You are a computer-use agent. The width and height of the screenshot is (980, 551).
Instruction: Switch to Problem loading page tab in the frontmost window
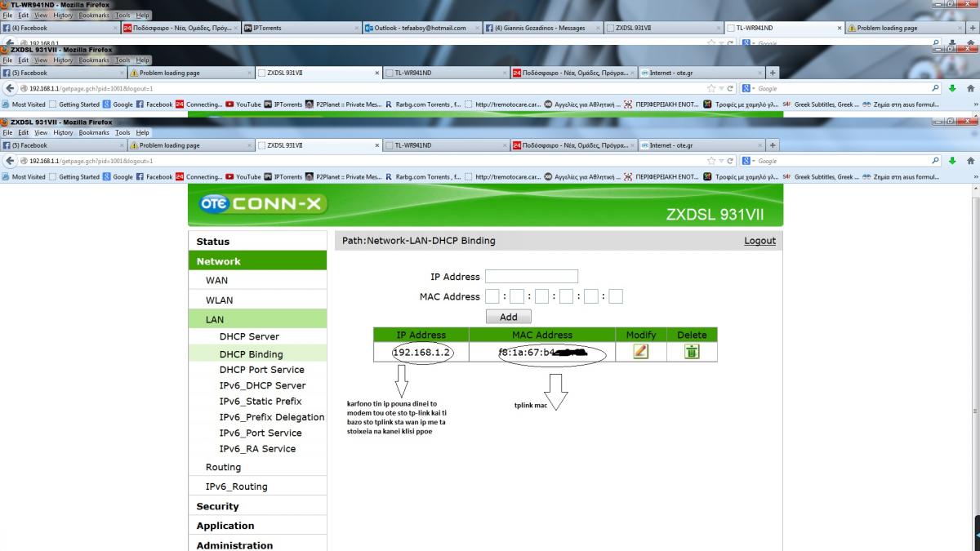pos(190,145)
